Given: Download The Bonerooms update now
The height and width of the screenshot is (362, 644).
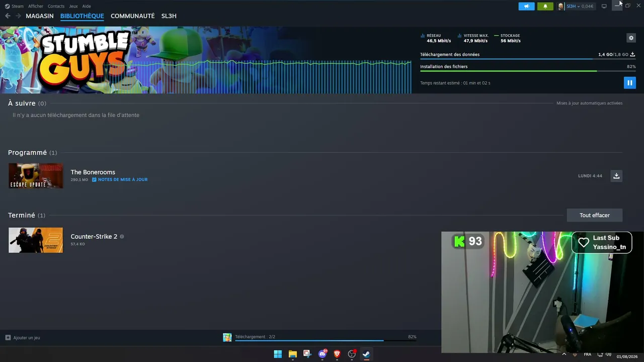Looking at the screenshot, I should coord(616,175).
